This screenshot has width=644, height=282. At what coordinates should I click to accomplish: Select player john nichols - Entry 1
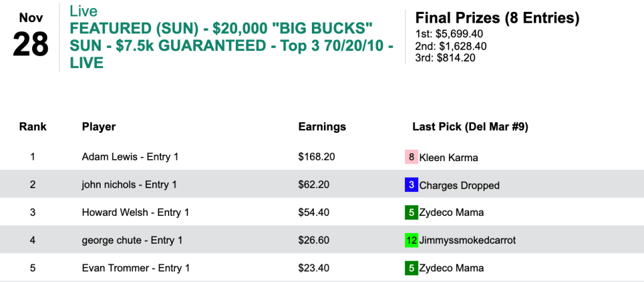[129, 185]
